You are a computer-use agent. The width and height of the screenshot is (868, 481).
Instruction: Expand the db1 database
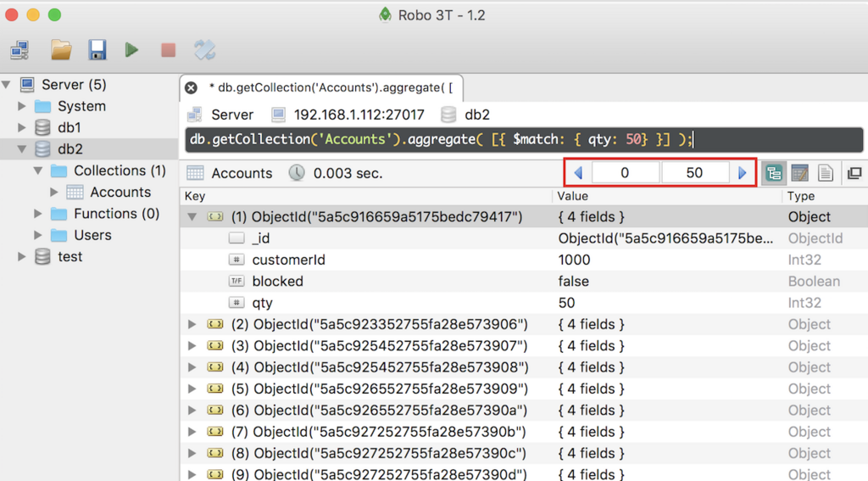(x=21, y=127)
